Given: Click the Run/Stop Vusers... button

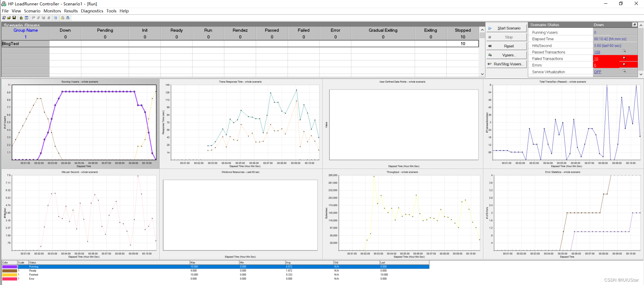Looking at the screenshot, I should point(506,64).
